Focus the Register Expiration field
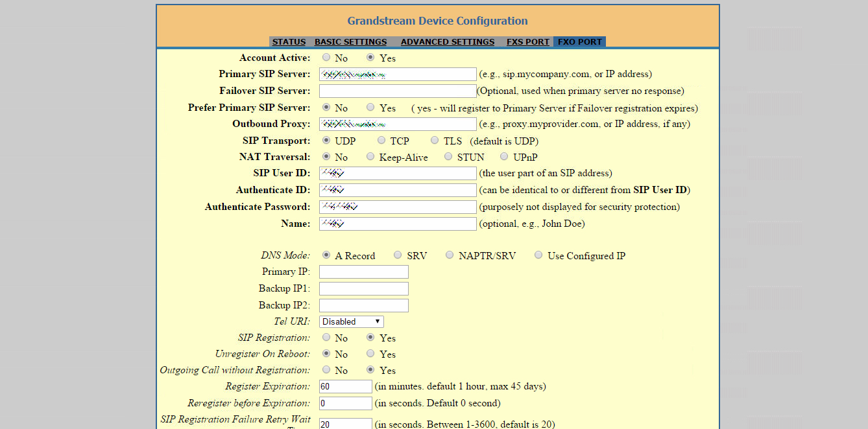Viewport: 868px width, 429px height. tap(346, 387)
